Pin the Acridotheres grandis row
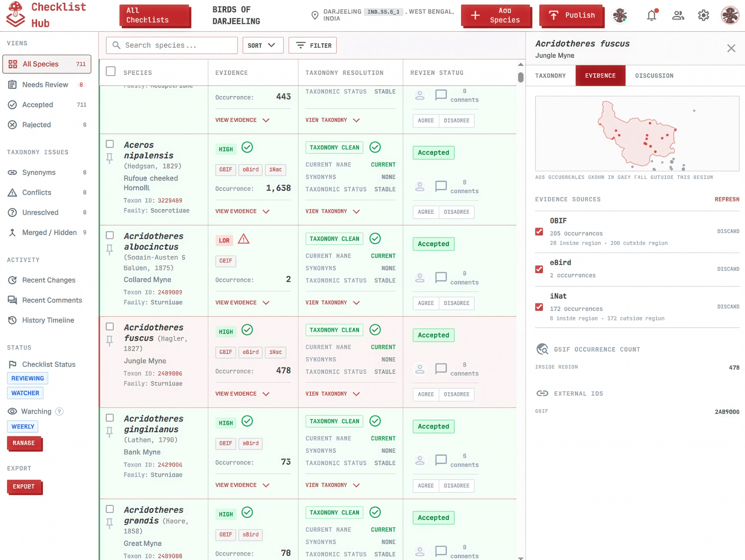The image size is (745, 560). click(x=110, y=523)
